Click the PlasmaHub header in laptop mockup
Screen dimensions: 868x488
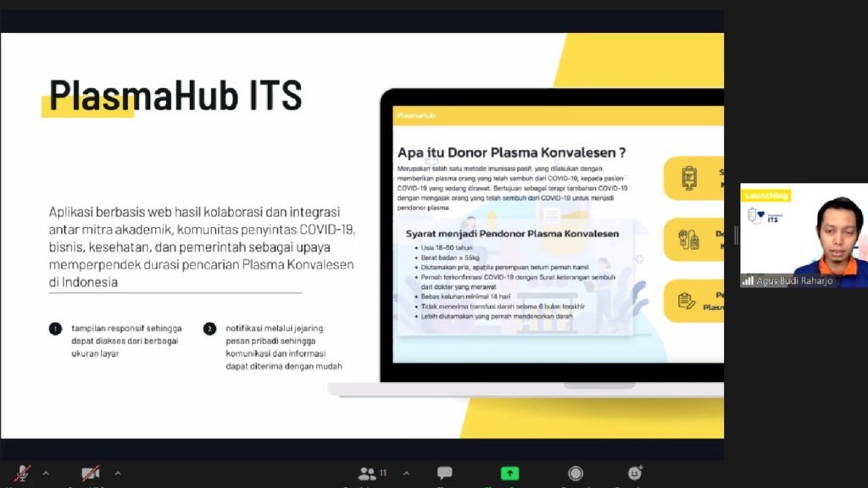(x=416, y=115)
